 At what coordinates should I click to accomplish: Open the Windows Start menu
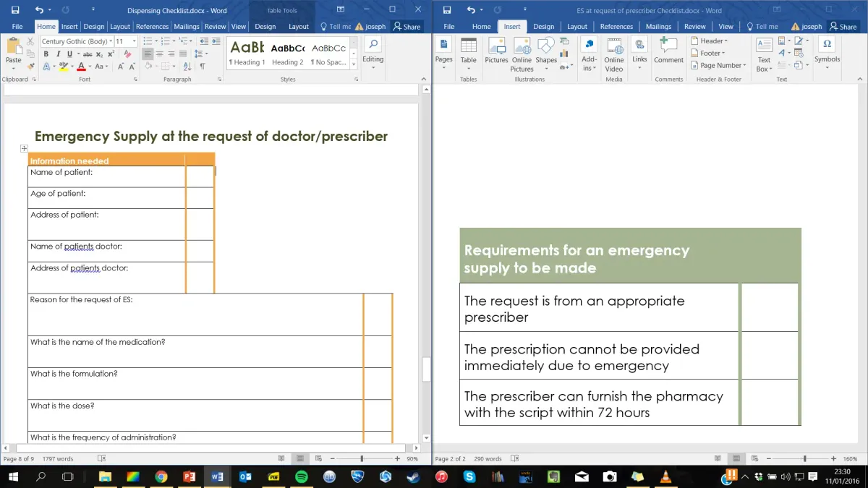point(14,477)
